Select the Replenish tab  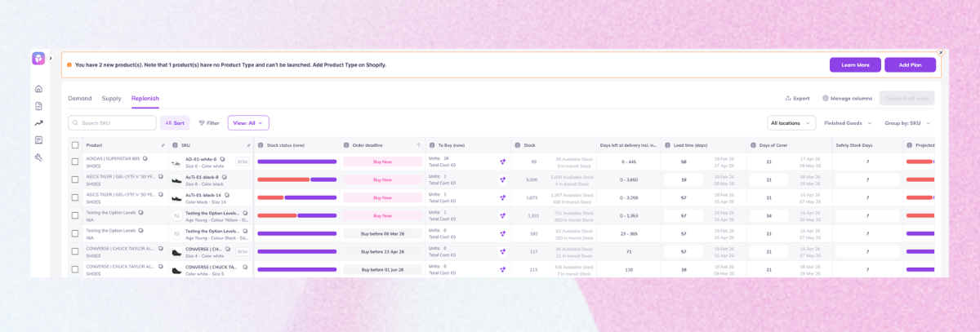[145, 99]
